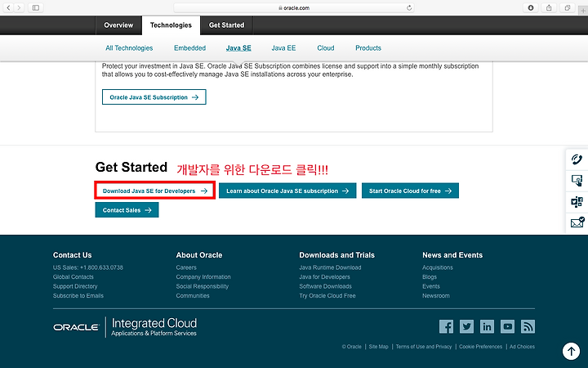This screenshot has width=588, height=368.
Task: Click Start Oracle Cloud for free
Action: [x=410, y=191]
